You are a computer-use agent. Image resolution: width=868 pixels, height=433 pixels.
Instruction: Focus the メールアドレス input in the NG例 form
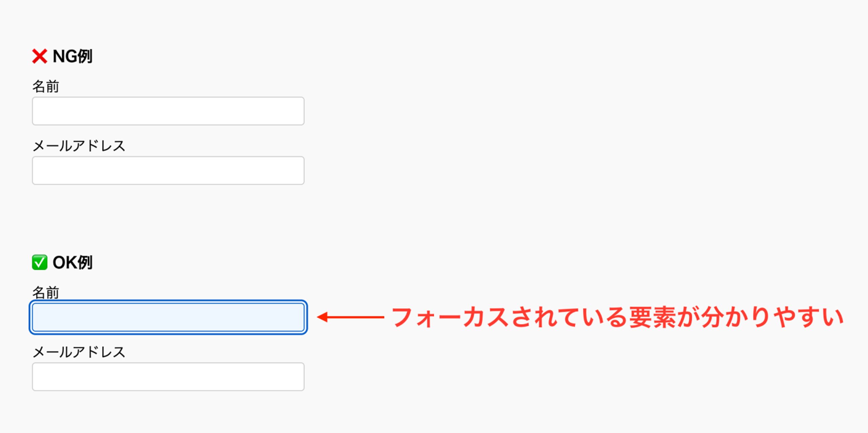pyautogui.click(x=168, y=170)
